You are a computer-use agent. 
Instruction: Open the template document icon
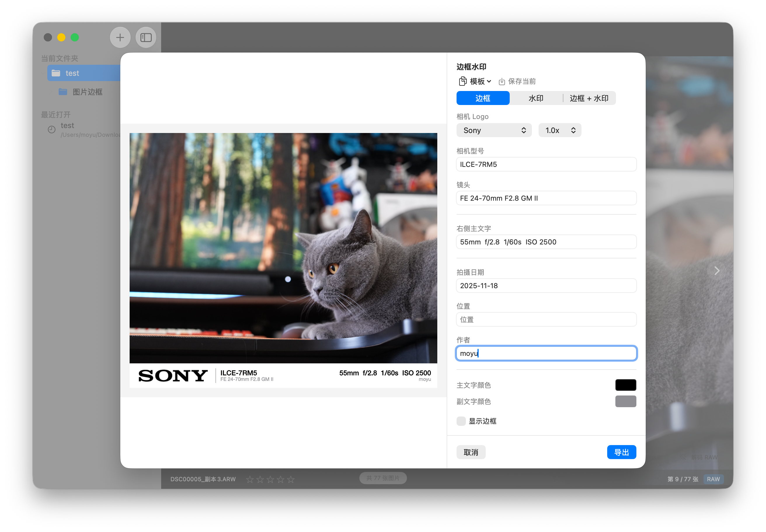point(463,81)
